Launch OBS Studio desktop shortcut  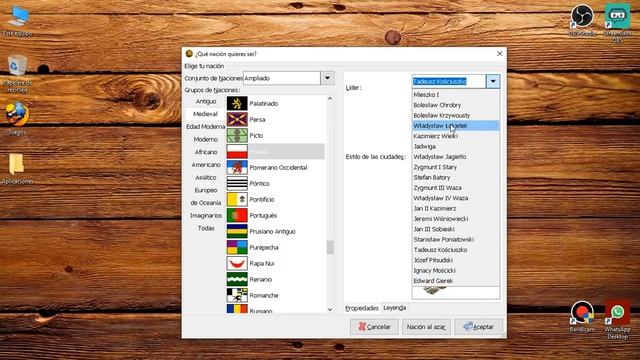click(x=582, y=20)
